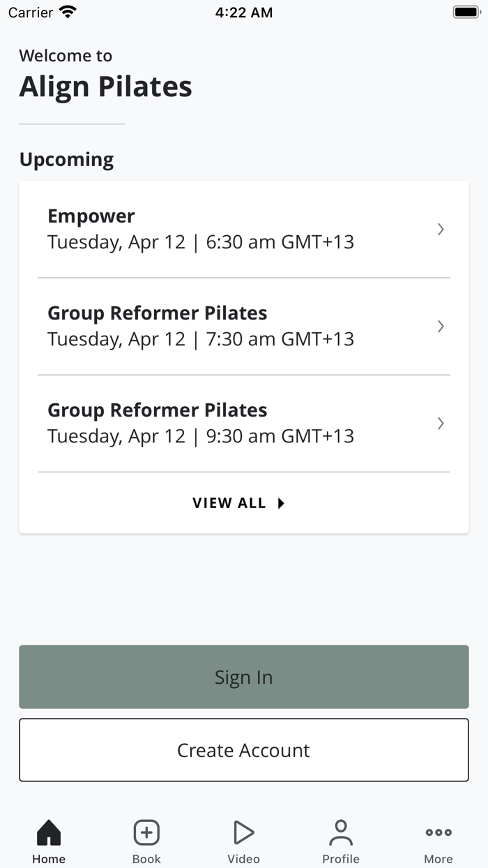Open the 7:30 am Group Reformer Pilates chevron
488x868 pixels.
pos(441,326)
